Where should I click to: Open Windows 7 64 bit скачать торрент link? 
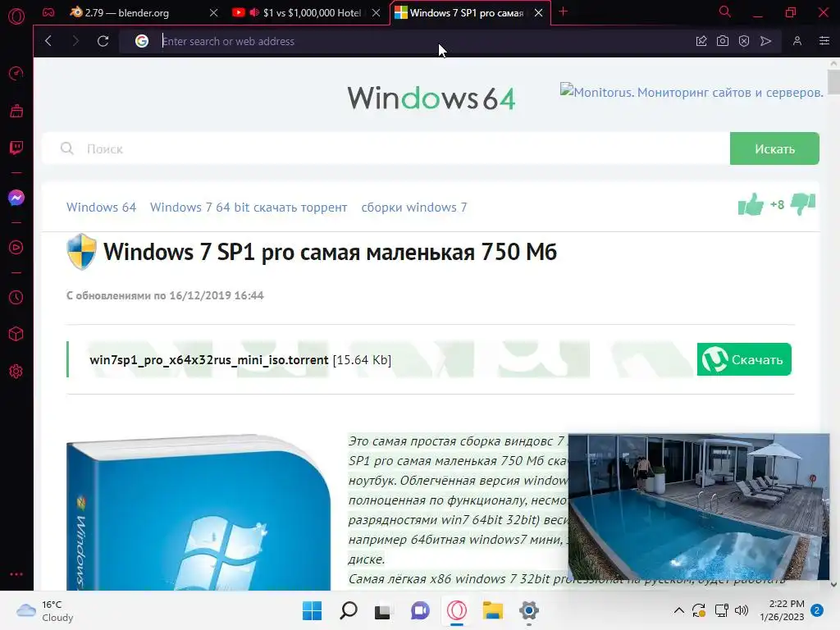249,208
